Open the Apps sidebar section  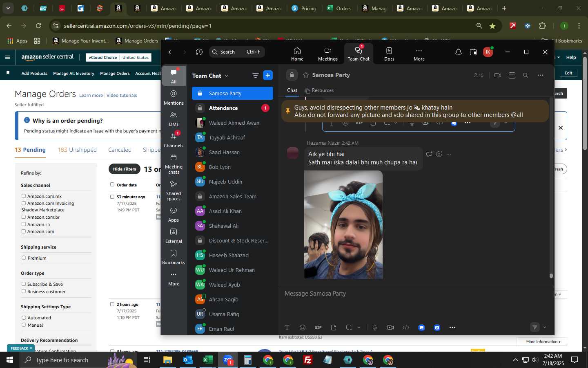pyautogui.click(x=174, y=214)
